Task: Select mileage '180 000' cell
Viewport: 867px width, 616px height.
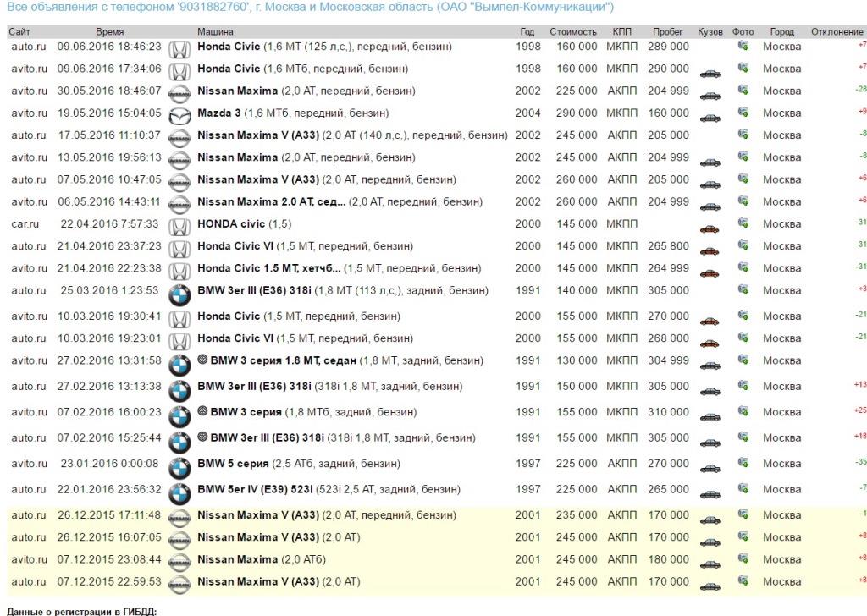Action: pos(669,559)
